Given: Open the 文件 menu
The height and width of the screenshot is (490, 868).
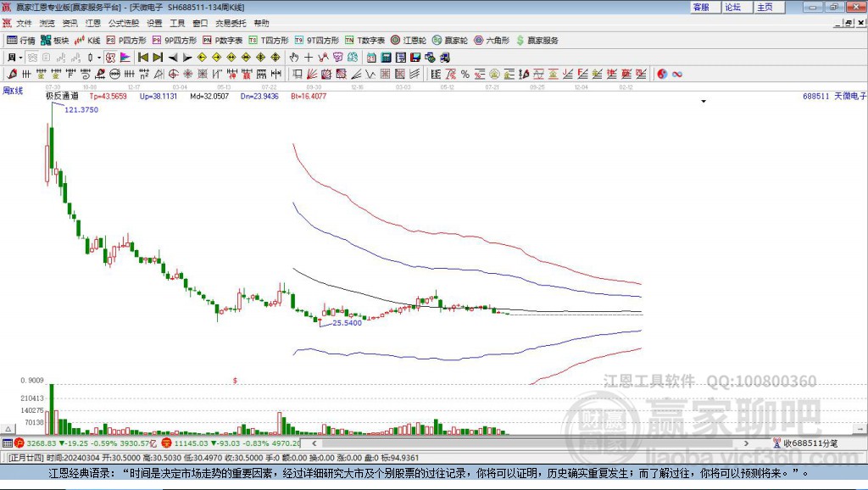Looking at the screenshot, I should tap(24, 23).
